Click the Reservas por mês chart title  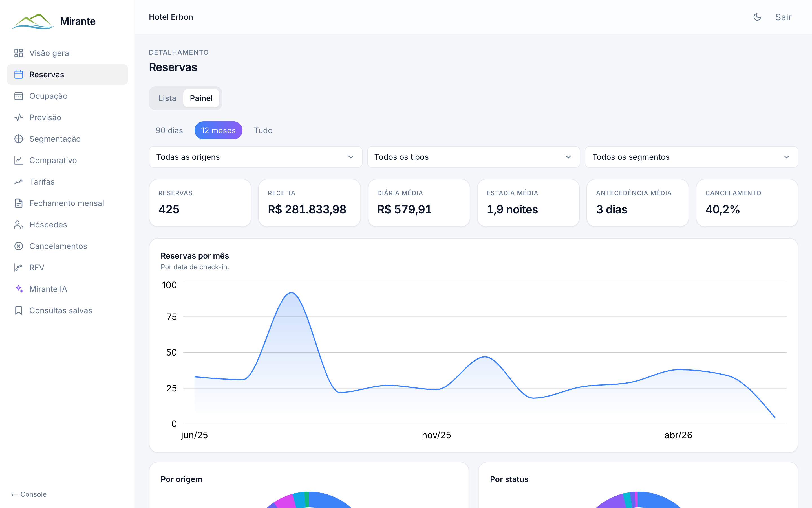click(x=195, y=256)
